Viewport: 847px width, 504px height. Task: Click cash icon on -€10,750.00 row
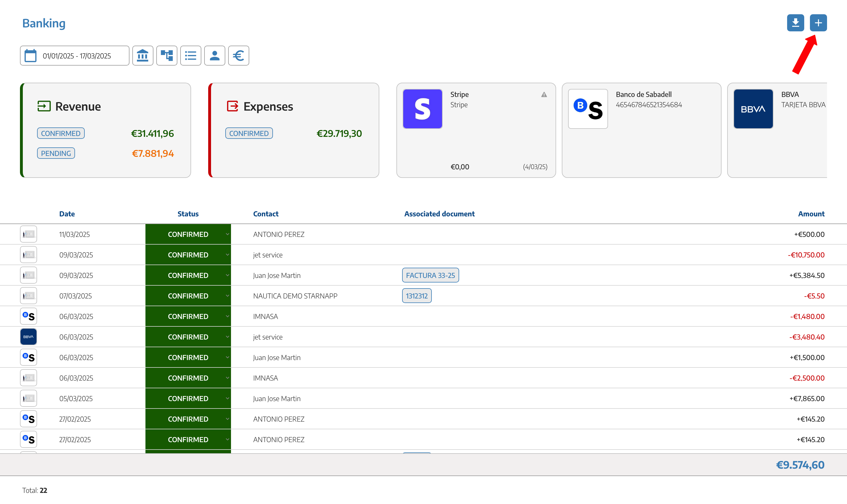click(29, 255)
